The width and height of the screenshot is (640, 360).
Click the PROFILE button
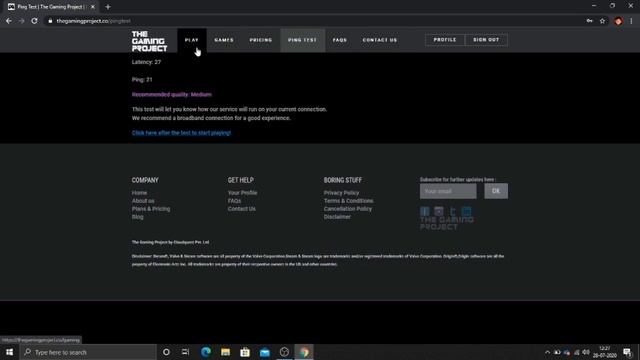click(445, 40)
